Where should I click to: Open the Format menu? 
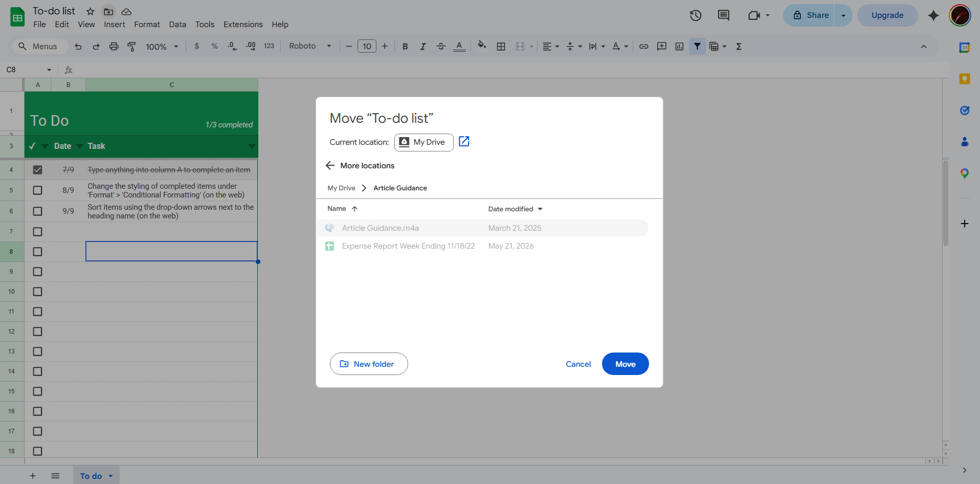coord(147,24)
